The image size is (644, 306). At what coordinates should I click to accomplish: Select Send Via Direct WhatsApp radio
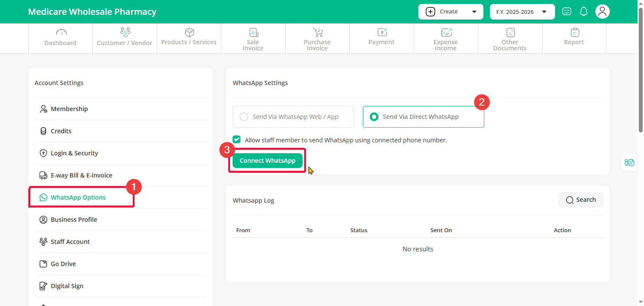(374, 117)
